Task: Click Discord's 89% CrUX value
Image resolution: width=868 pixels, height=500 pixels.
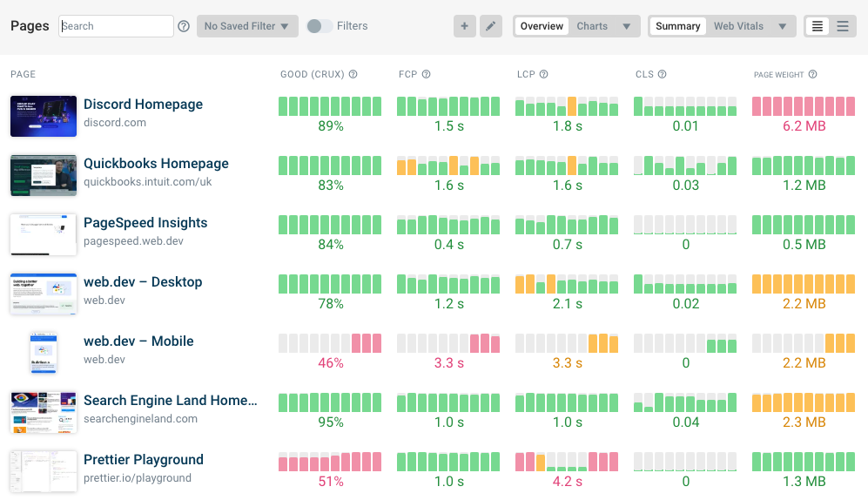Action: [331, 126]
